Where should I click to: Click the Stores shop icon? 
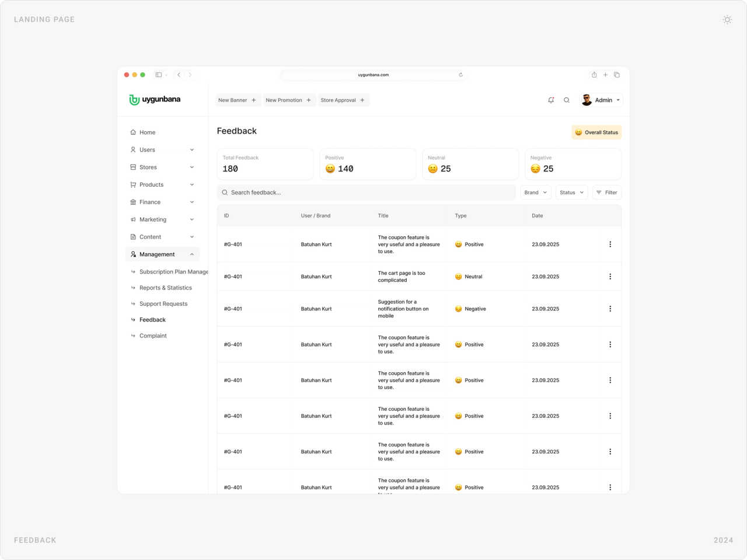click(133, 167)
